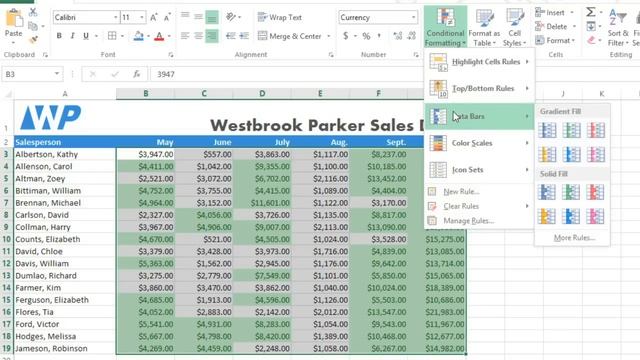Apply the Fill Color bucket
Image resolution: width=640 pixels, height=360 pixels.
click(x=138, y=36)
